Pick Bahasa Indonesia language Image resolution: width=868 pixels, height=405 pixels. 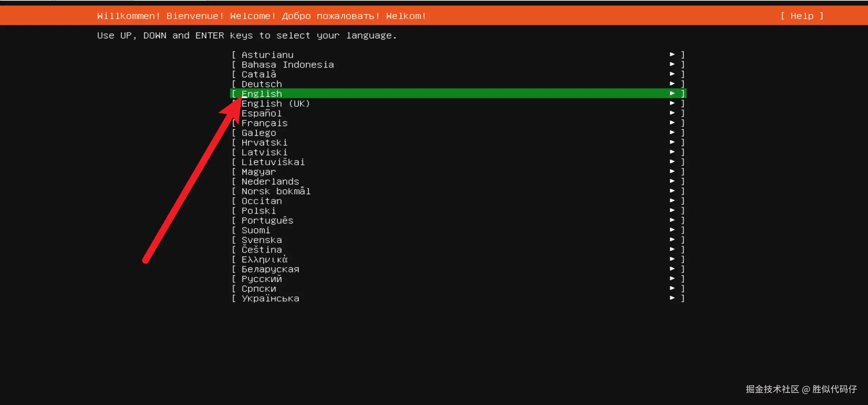click(x=287, y=65)
